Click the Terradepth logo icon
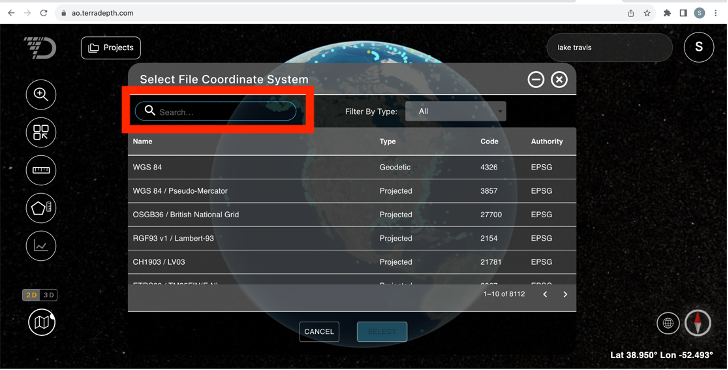Screen dimensions: 728x370 40,48
